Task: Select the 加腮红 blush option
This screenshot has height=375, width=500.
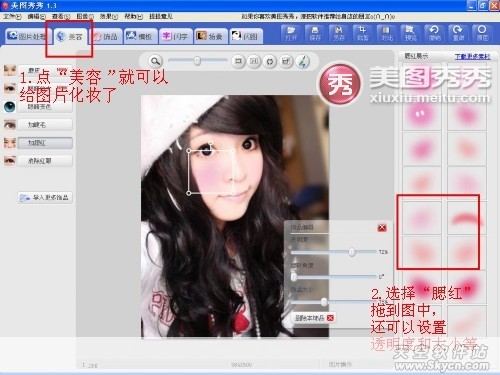Action: (x=45, y=143)
